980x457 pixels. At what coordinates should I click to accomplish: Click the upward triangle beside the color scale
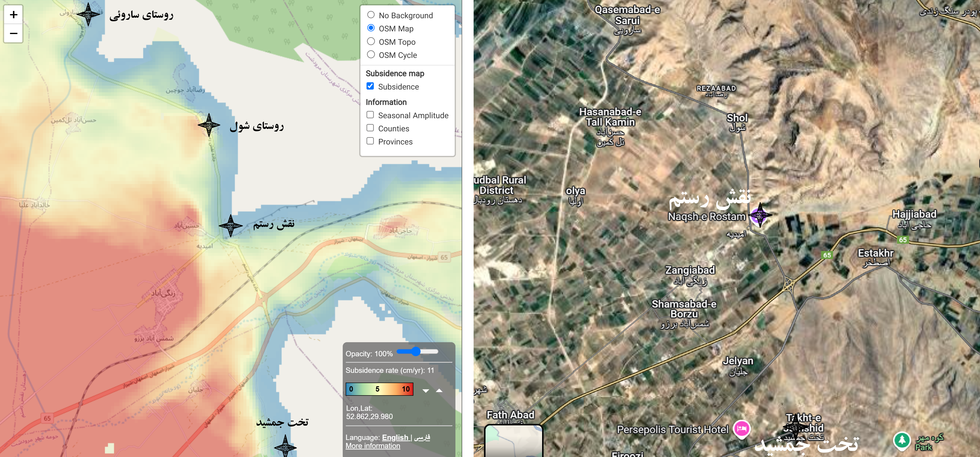pyautogui.click(x=439, y=390)
